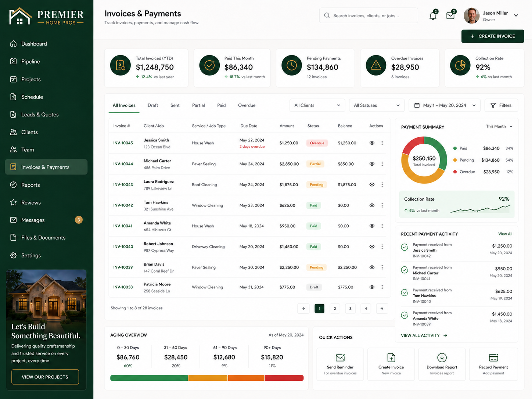This screenshot has height=399, width=532.
Task: Open more actions for INV-10042
Action: coord(382,205)
